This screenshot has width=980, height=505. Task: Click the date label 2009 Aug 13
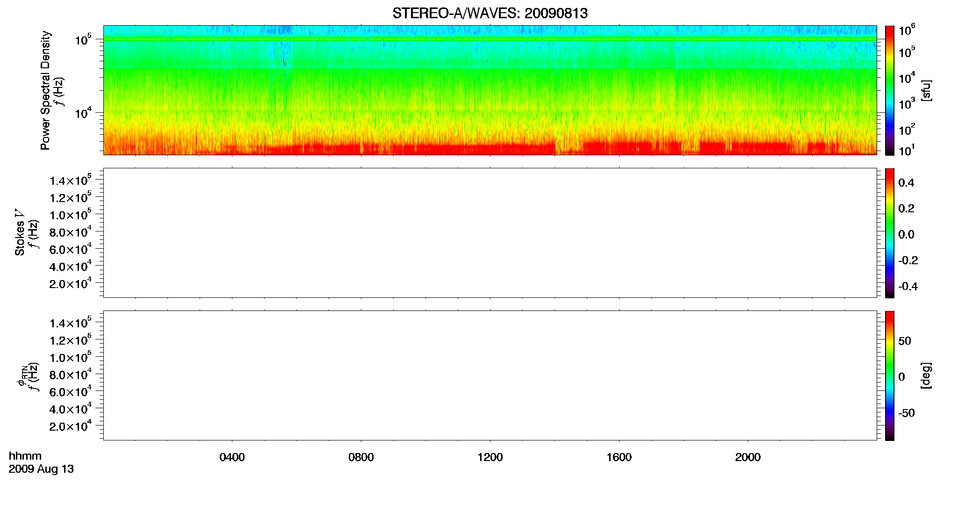pos(41,469)
